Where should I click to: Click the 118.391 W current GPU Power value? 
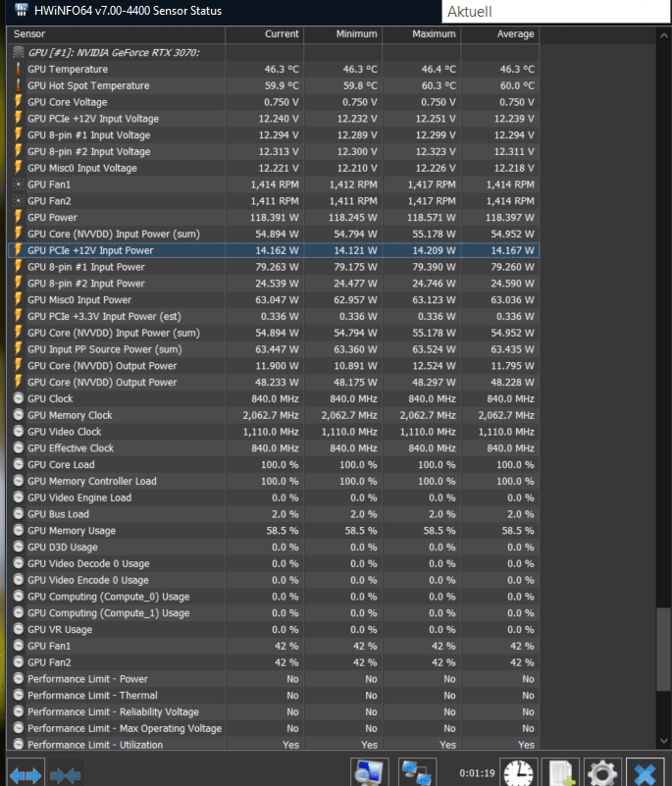click(x=274, y=218)
